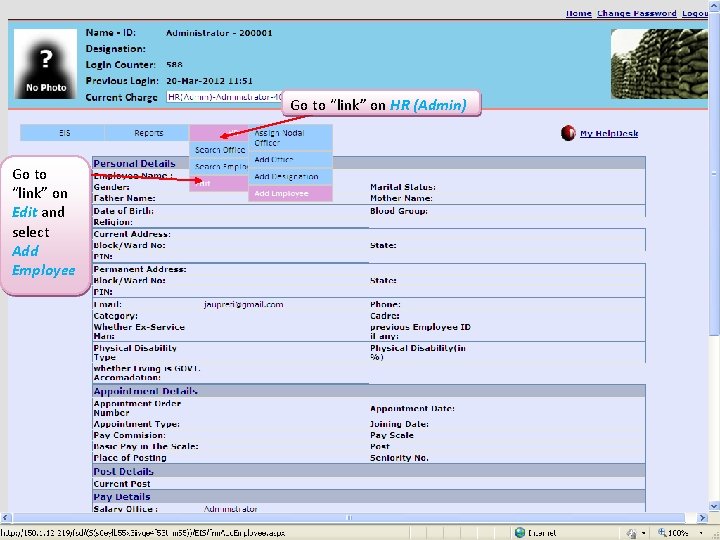Click the Login Counter value 588
The height and width of the screenshot is (540, 720).
174,65
